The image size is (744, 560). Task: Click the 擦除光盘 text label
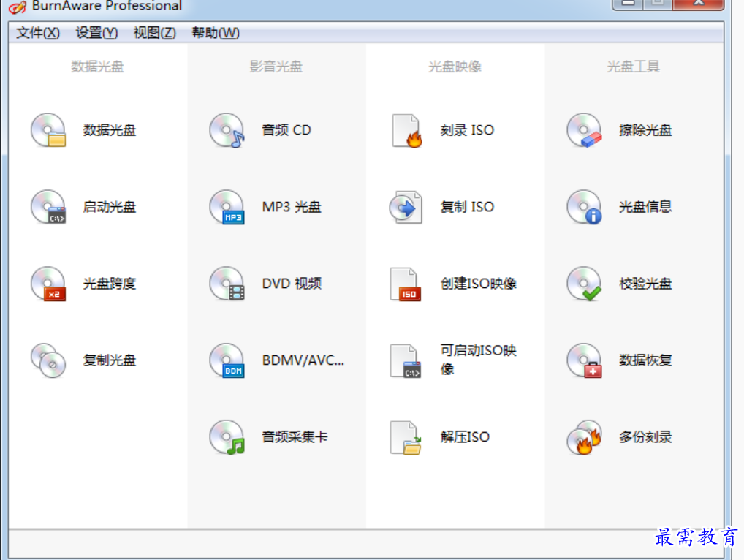click(646, 130)
